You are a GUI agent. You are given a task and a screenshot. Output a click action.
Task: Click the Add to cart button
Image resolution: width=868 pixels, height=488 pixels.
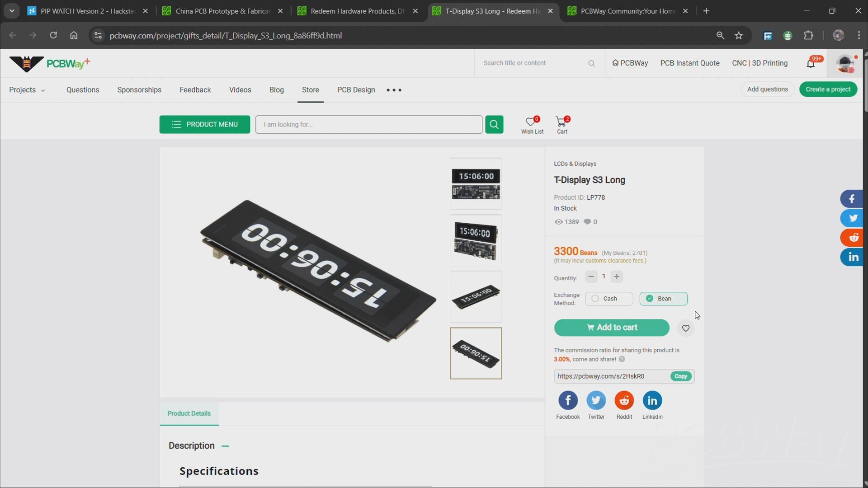coord(611,328)
